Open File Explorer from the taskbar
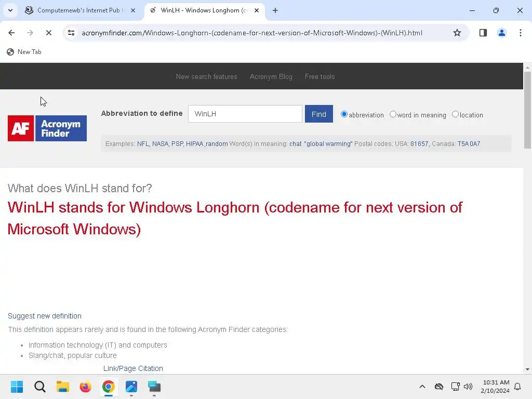Viewport: 532px width, 399px height. (x=62, y=387)
